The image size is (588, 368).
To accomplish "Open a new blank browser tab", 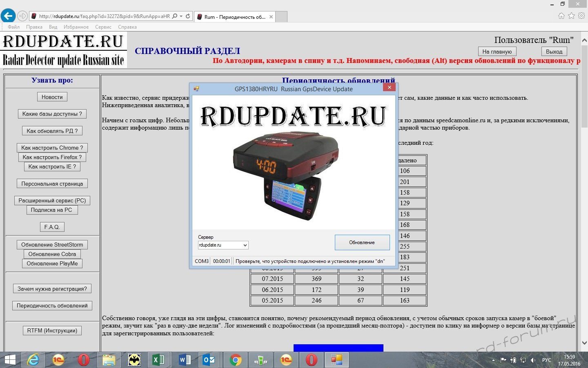I will (x=281, y=17).
